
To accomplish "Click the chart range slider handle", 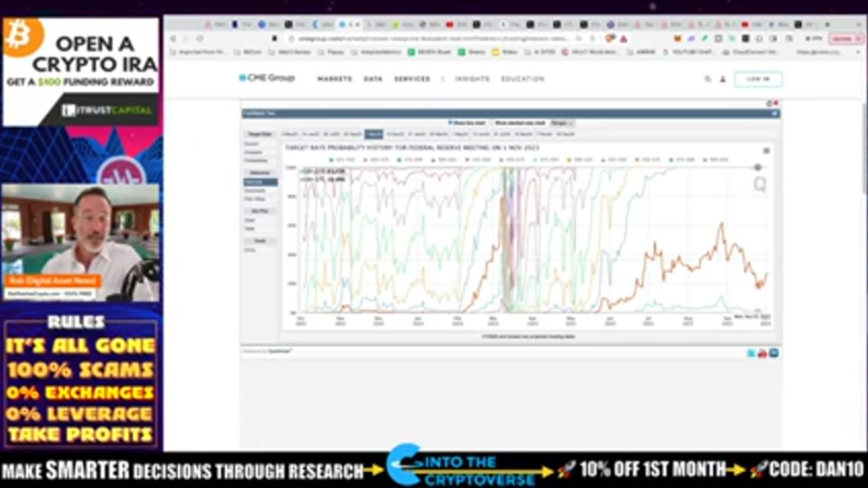I will (x=757, y=167).
